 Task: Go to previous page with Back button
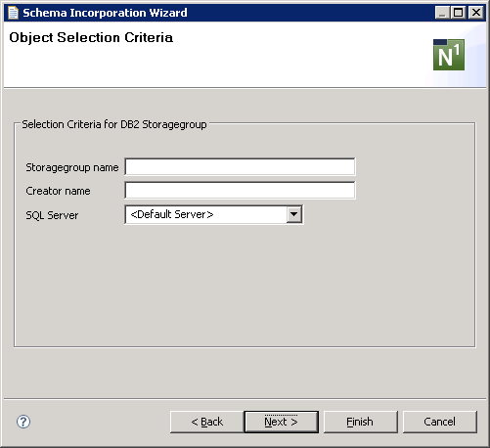pyautogui.click(x=206, y=422)
